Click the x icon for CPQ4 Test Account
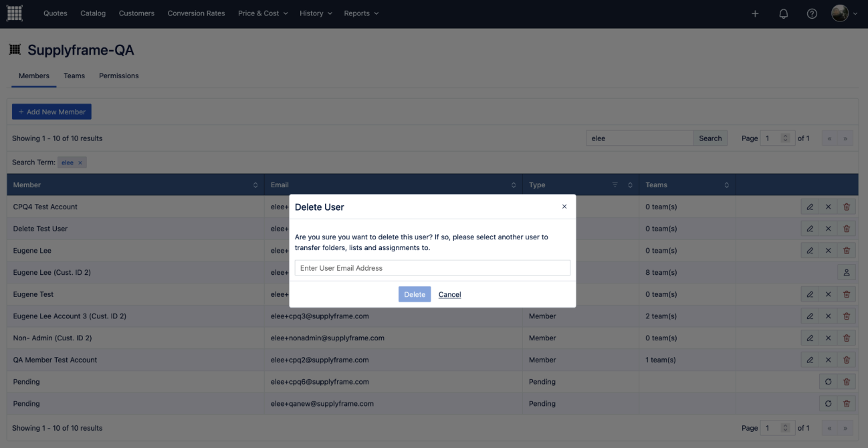Viewport: 868px width, 448px height. click(x=828, y=207)
